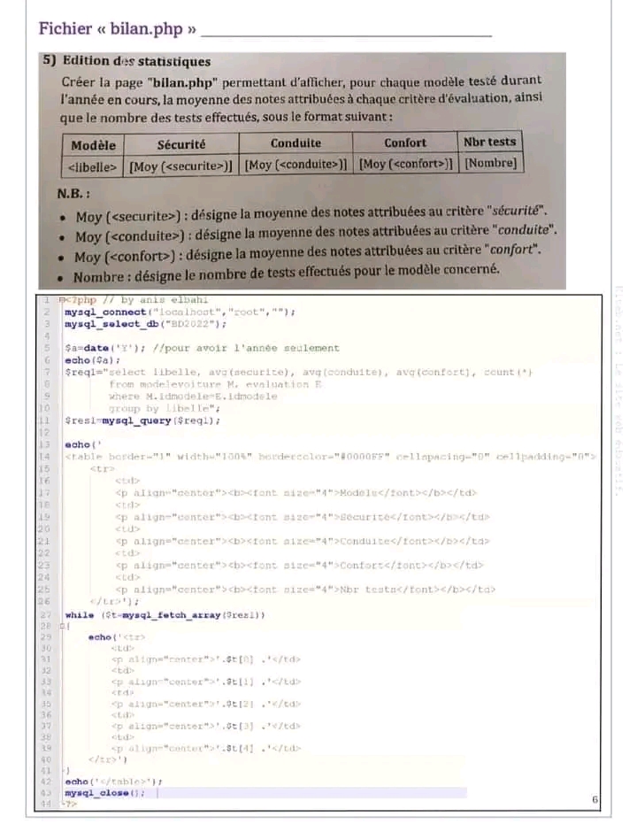Click the "Conduite" table header cell
Screen dimensions: 637x840
(x=295, y=143)
